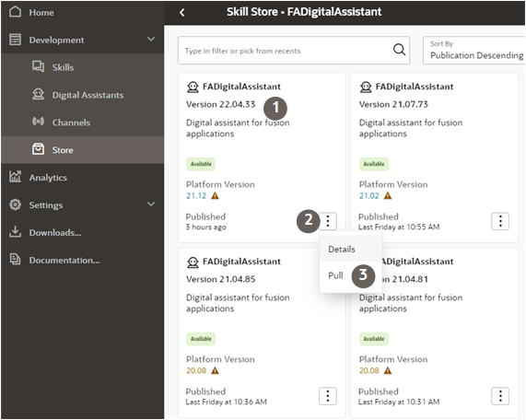Collapse the Development section chevron
526x420 pixels.
151,40
